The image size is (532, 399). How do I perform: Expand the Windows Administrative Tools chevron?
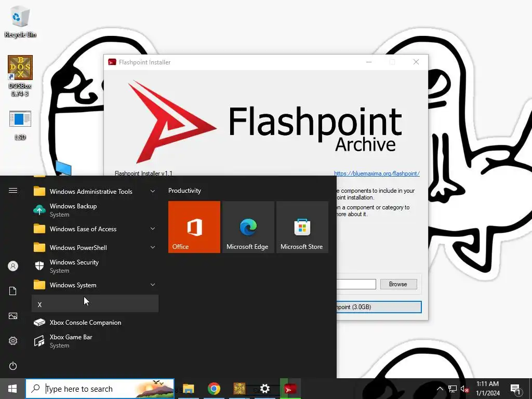[153, 191]
